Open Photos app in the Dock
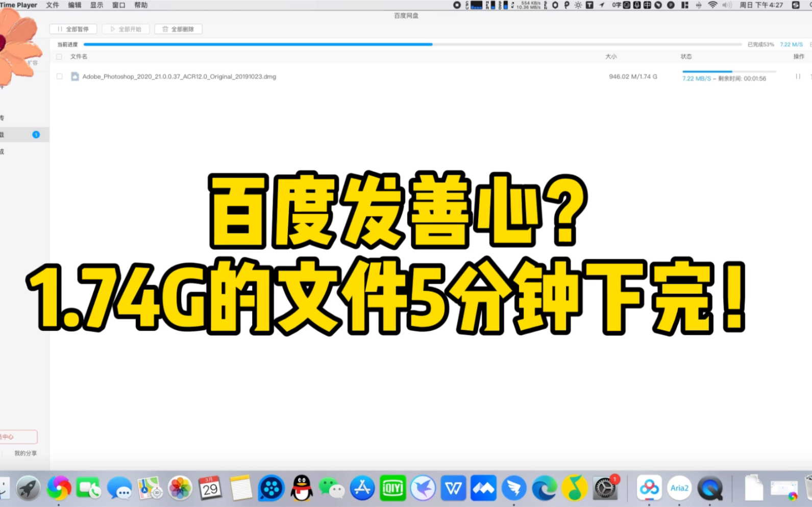This screenshot has height=507, width=812. tap(180, 488)
